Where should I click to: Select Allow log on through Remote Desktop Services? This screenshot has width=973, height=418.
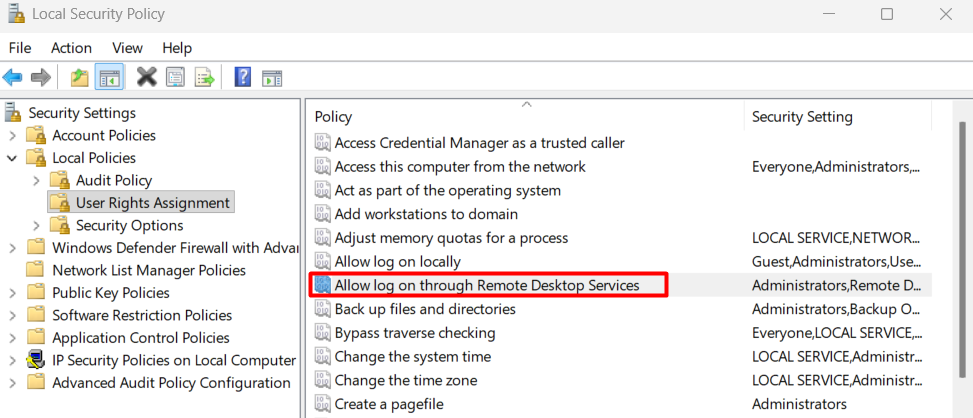pos(488,285)
